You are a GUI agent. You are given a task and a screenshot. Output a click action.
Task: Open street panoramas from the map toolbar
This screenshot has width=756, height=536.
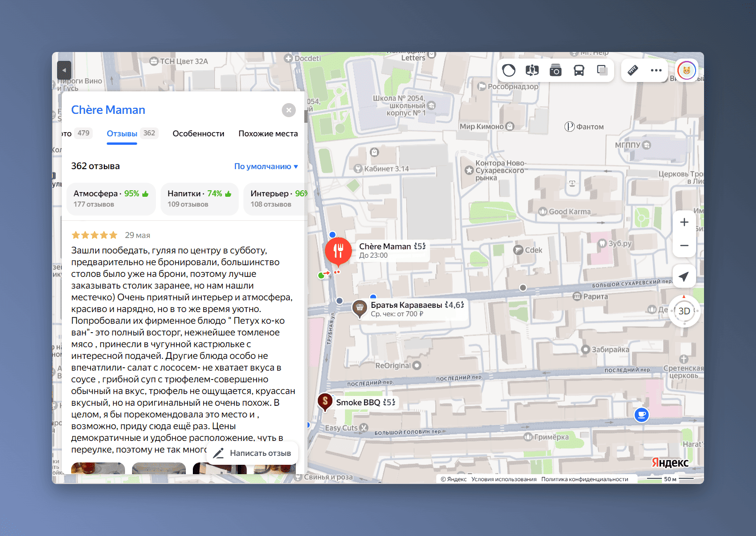pyautogui.click(x=532, y=71)
